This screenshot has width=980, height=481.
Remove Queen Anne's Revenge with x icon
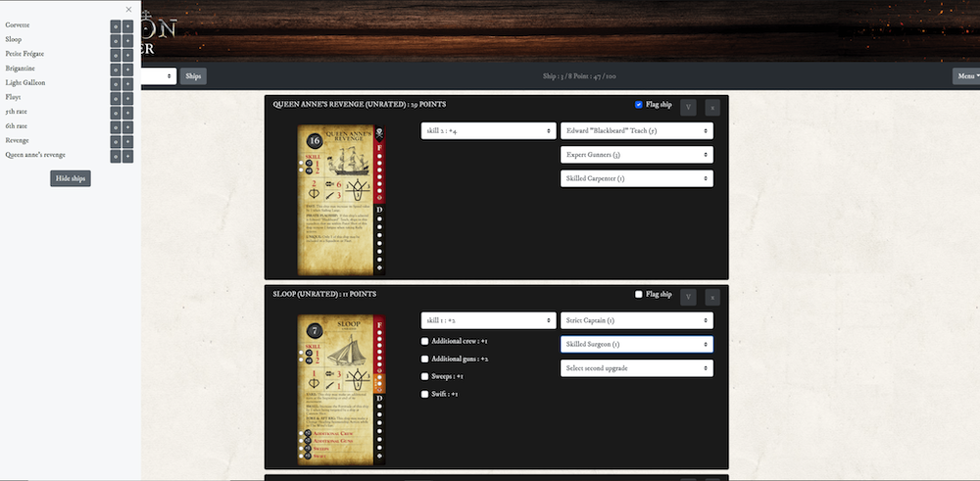click(x=712, y=106)
